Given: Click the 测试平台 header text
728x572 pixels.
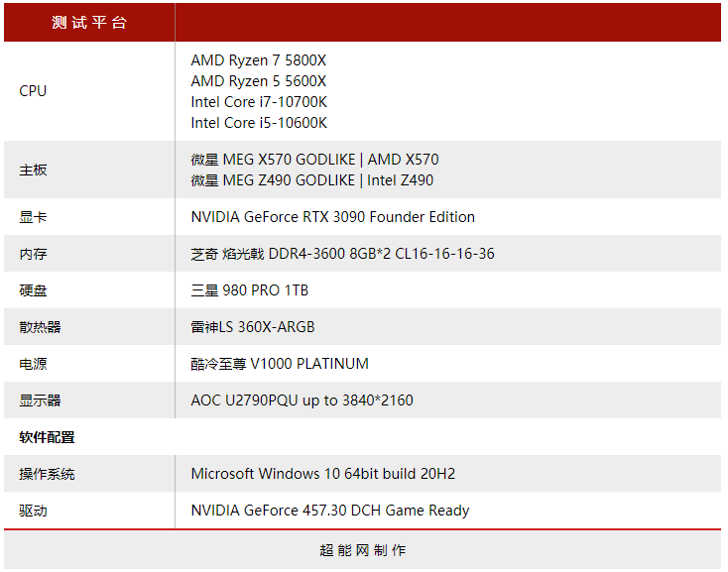Looking at the screenshot, I should click(x=88, y=22).
